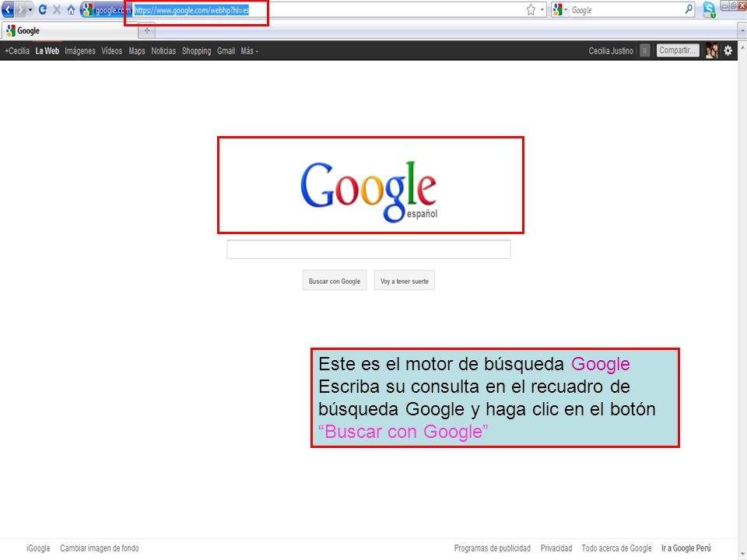Click the Google español logo

[x=369, y=191]
